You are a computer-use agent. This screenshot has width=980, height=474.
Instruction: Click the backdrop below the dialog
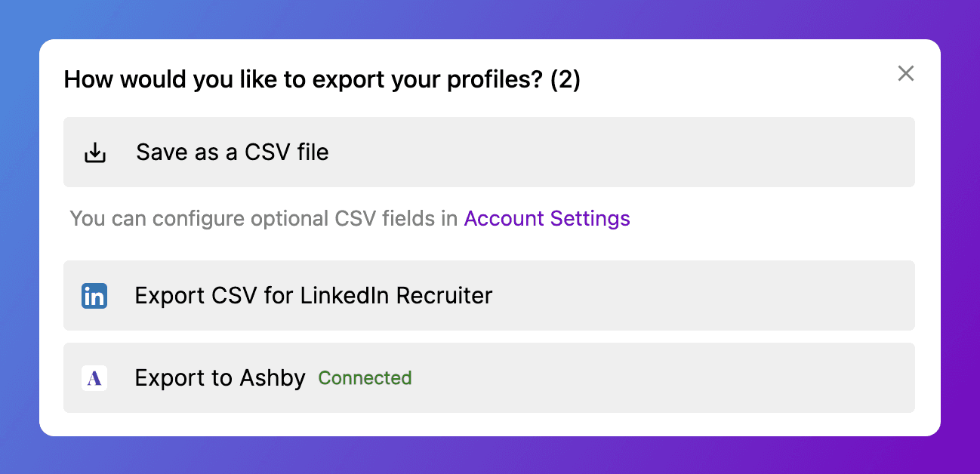click(490, 456)
